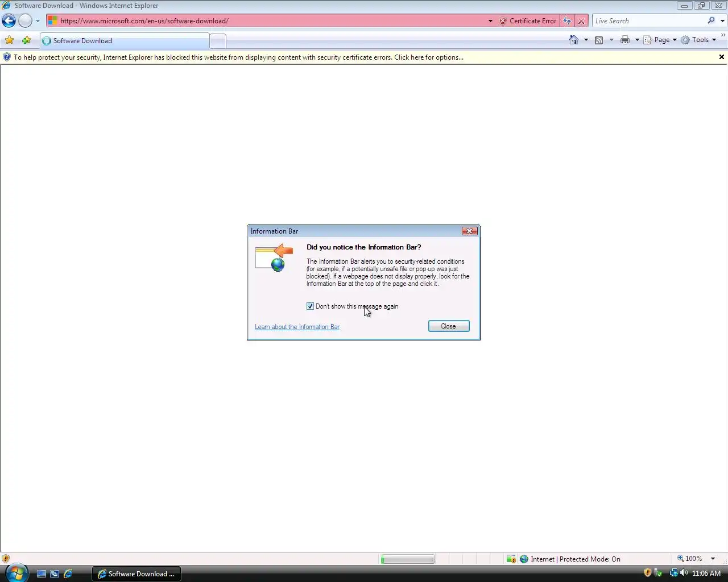Expand the Feeds dropdown arrow
728x582 pixels.
(611, 40)
